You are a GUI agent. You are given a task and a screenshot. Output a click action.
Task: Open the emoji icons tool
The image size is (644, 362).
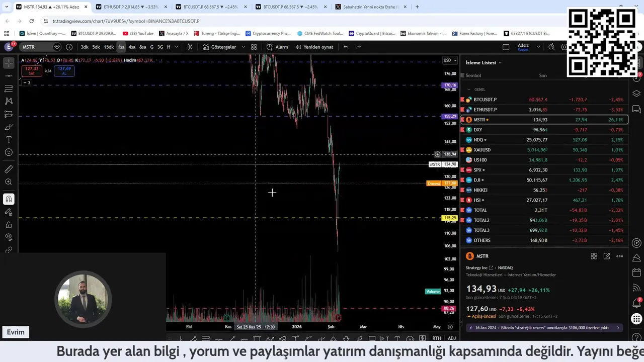(9, 152)
